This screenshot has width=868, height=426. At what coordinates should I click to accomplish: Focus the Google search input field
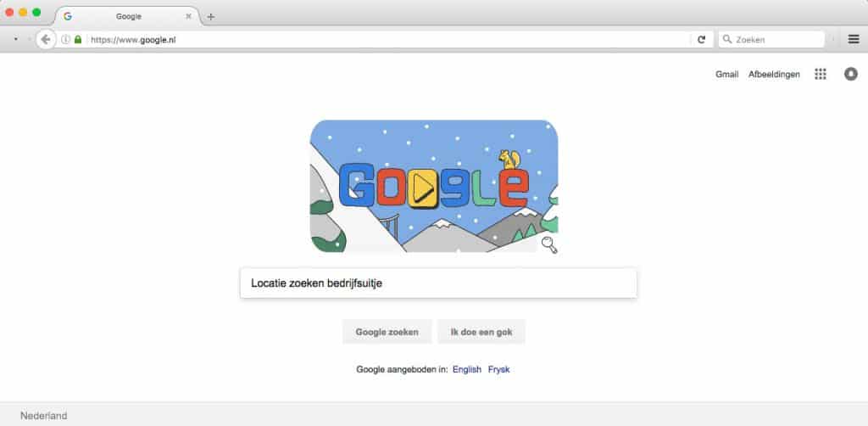click(x=438, y=283)
